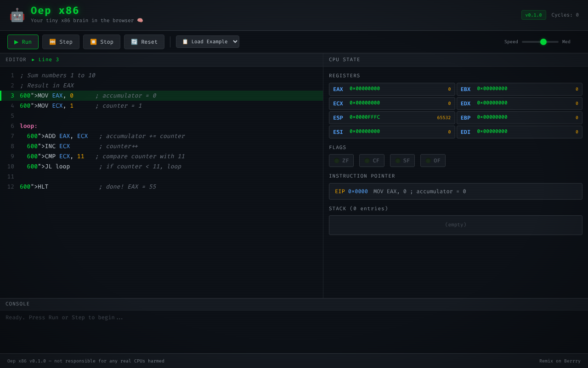The image size is (588, 368).
Task: Click the robot logo icon
Action: click(x=17, y=15)
